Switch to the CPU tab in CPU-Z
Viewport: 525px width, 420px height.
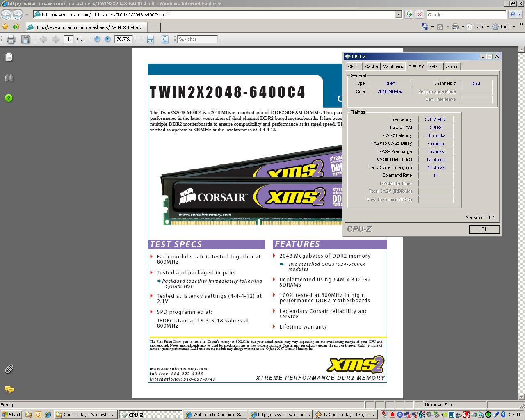352,66
